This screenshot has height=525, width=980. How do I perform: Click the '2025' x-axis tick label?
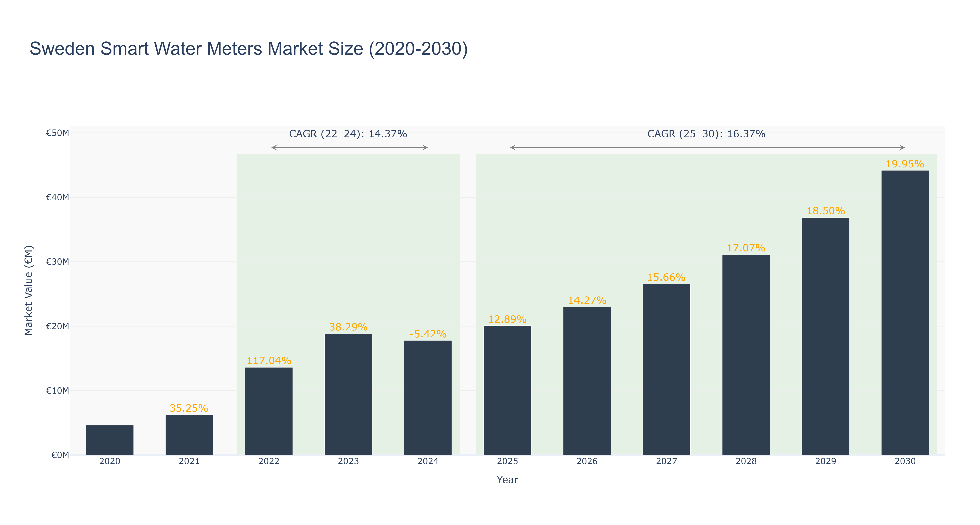click(x=507, y=461)
